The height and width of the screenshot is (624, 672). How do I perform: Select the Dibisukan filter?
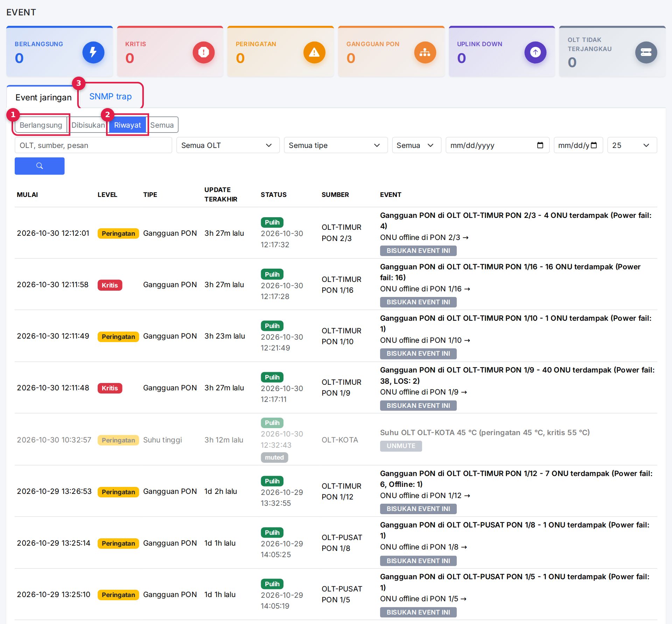point(88,125)
